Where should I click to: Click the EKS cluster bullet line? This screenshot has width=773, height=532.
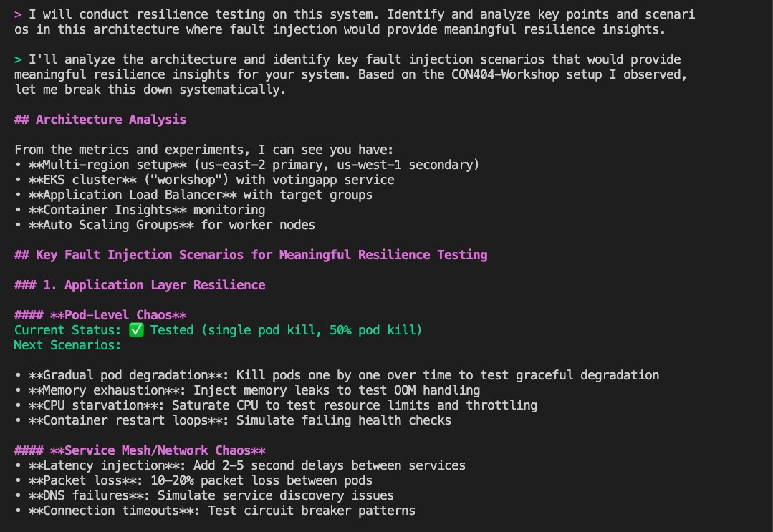click(204, 180)
